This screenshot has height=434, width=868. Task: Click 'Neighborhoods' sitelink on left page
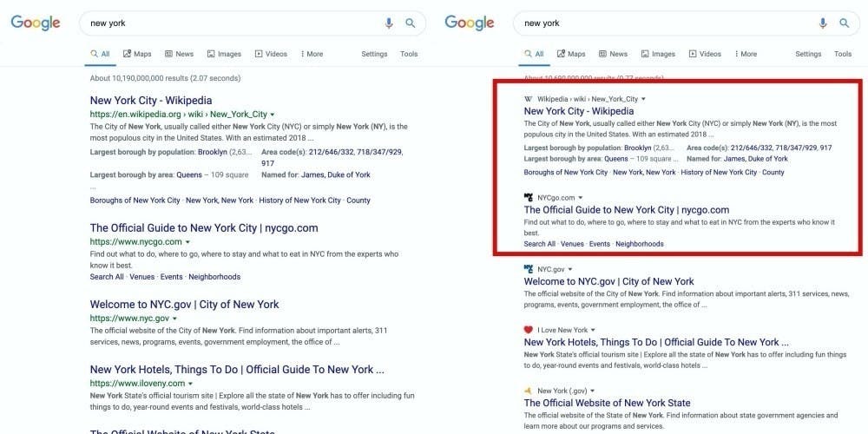point(214,277)
